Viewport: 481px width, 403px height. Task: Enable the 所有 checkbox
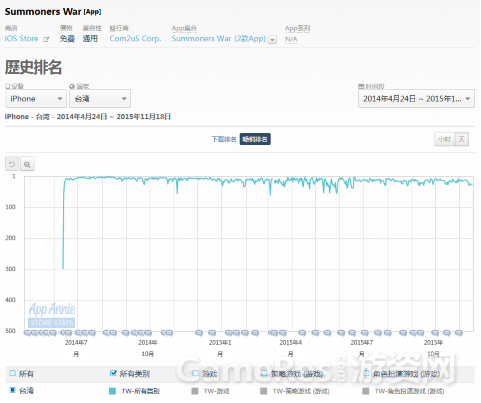pyautogui.click(x=13, y=373)
